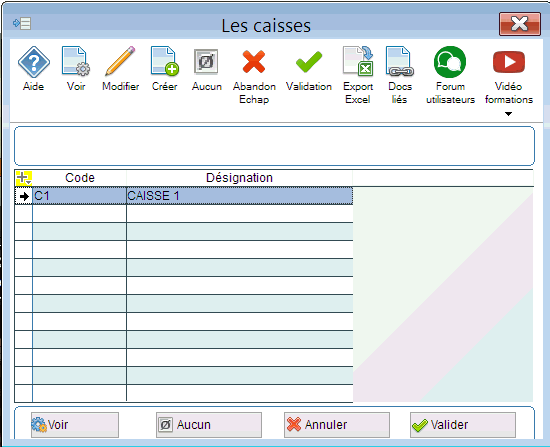Viewport: 550px width, 447px height.
Task: Sort by the Désignation column header
Action: [240, 178]
